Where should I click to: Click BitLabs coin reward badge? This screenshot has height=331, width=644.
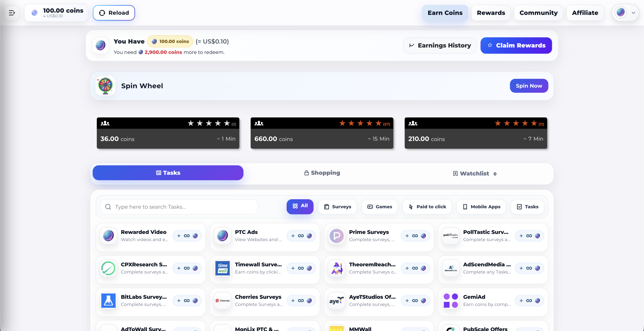point(187,301)
